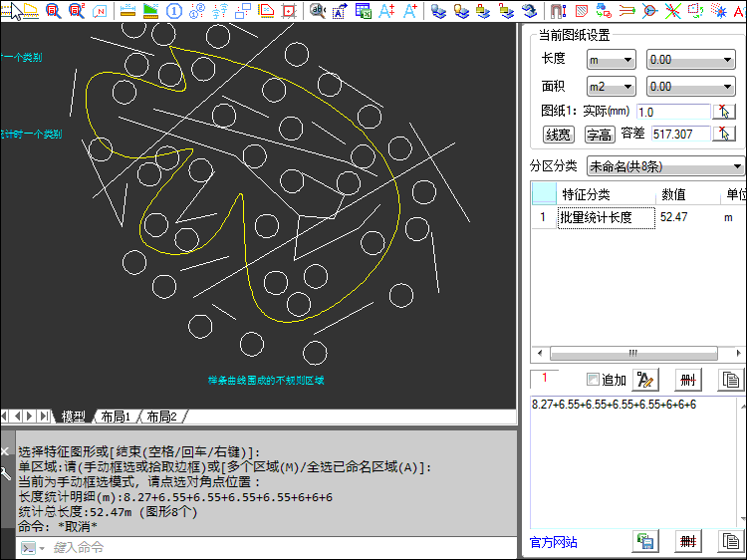Click the numbered circle annotation tool icon

click(x=174, y=11)
